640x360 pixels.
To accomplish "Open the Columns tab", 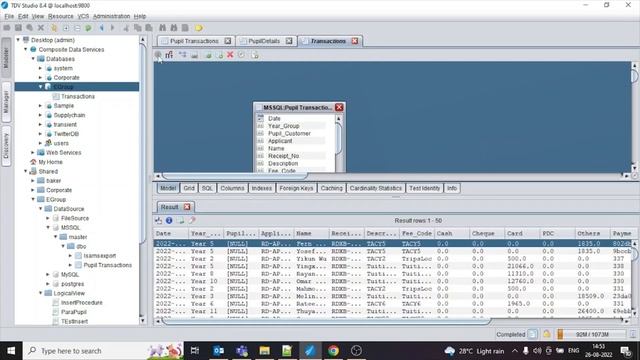I will point(232,188).
